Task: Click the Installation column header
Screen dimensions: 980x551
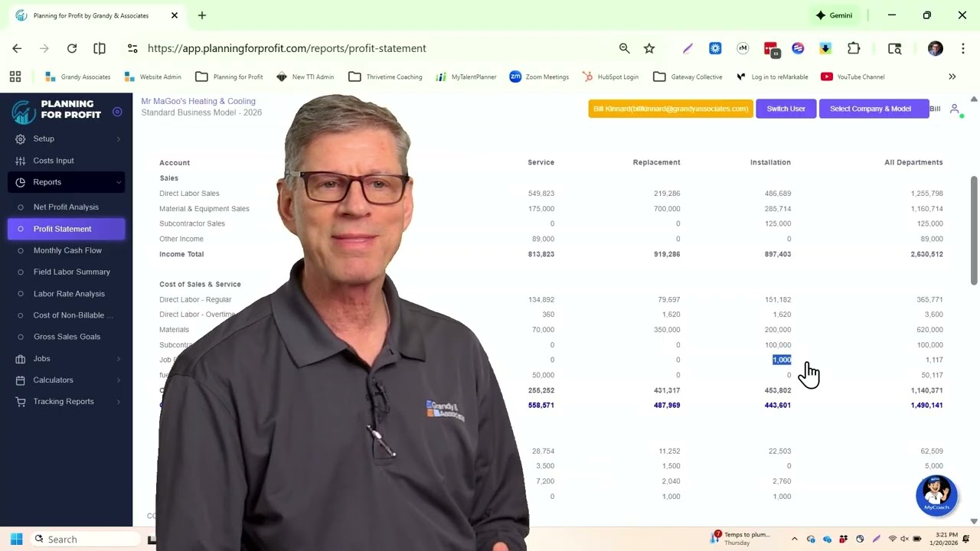Action: coord(770,162)
